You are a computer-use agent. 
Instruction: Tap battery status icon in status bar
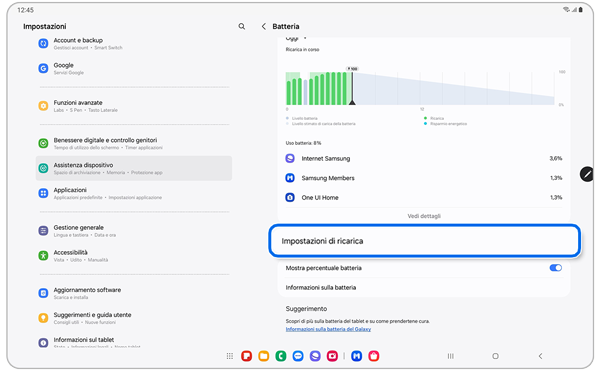coord(580,10)
